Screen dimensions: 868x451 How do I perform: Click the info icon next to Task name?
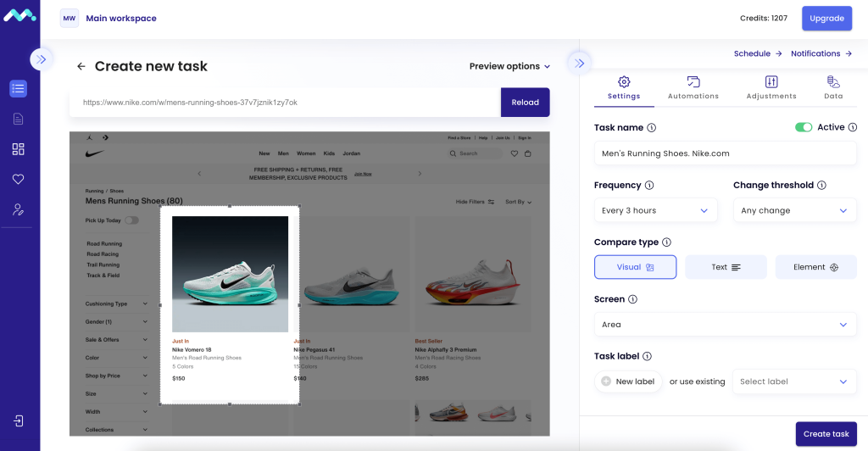652,128
